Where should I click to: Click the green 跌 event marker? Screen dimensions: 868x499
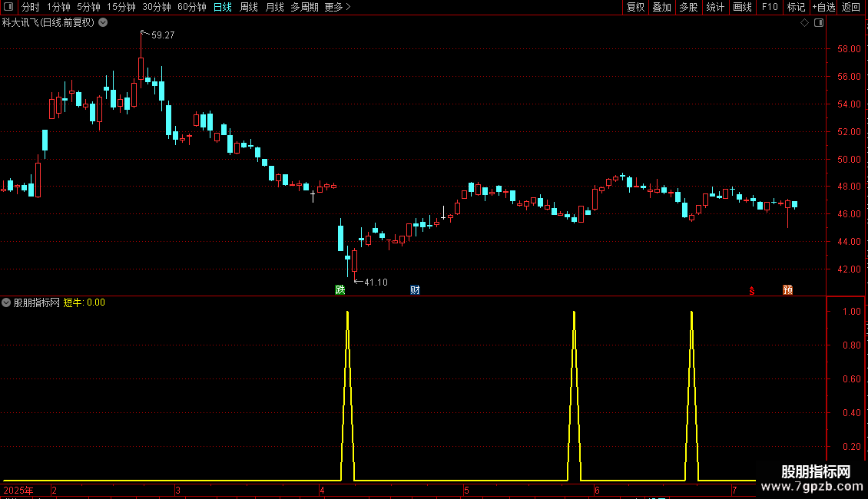click(x=340, y=290)
